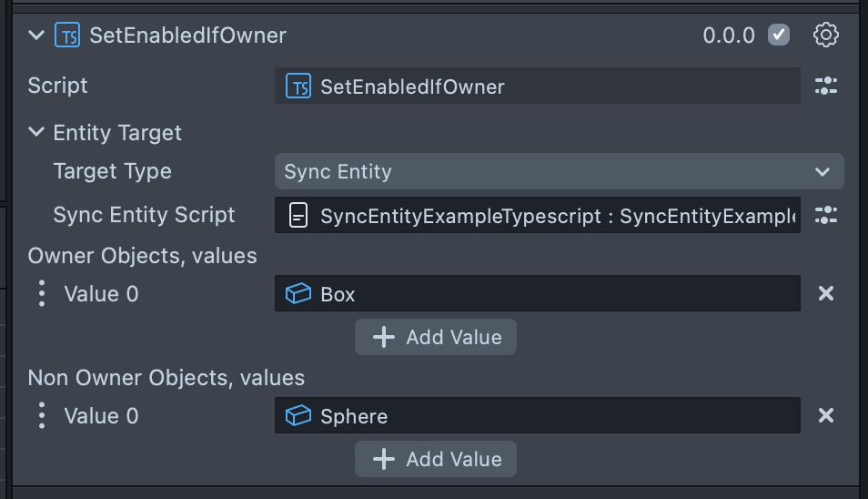Disable the SetEnabledIfOwner component checkbox
Image resolution: width=868 pixels, height=499 pixels.
pos(778,36)
